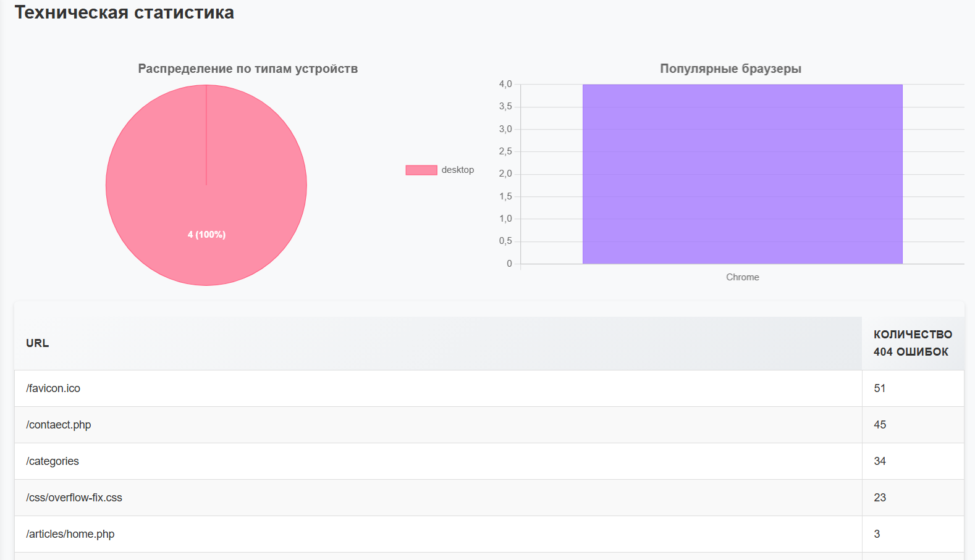
Task: Click the Популярные браузеры chart title
Action: [730, 69]
